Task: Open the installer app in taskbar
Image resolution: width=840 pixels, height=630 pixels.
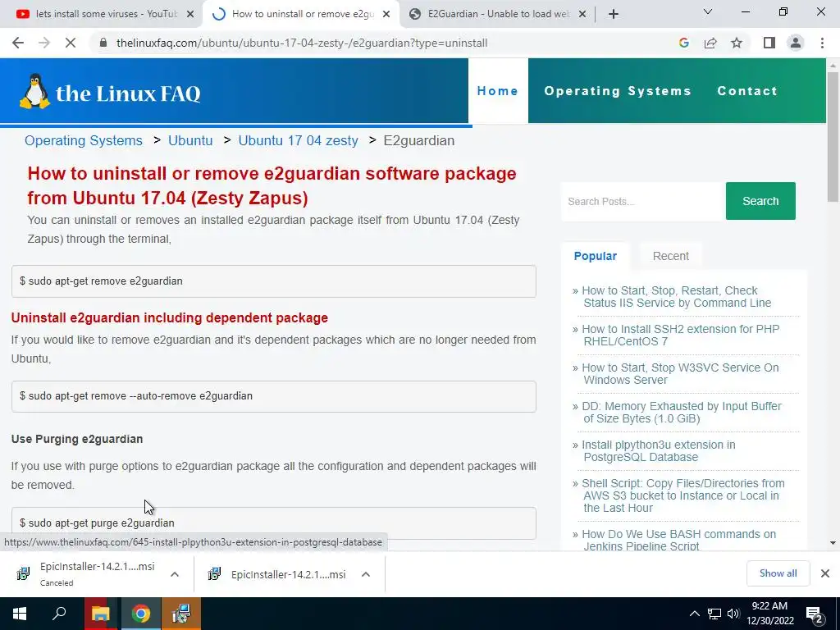Action: [x=181, y=614]
